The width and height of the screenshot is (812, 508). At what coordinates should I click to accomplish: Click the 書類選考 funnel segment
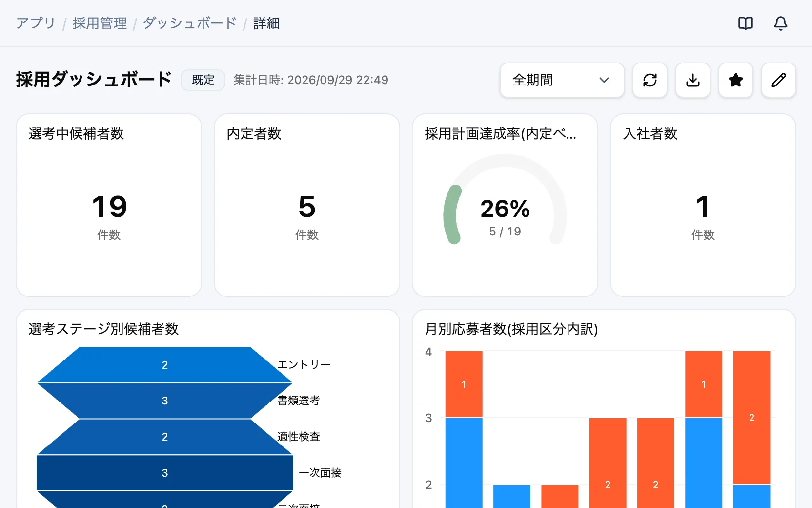165,401
